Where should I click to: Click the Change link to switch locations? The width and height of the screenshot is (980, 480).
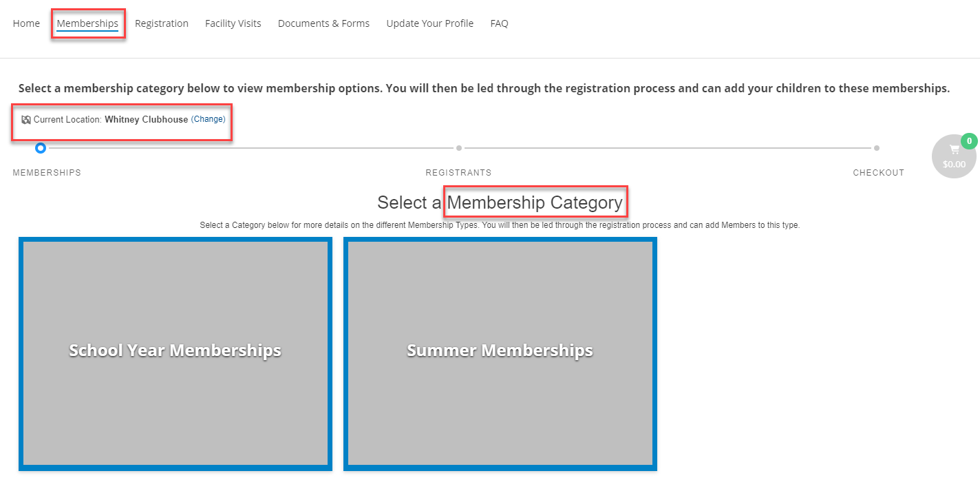click(209, 118)
